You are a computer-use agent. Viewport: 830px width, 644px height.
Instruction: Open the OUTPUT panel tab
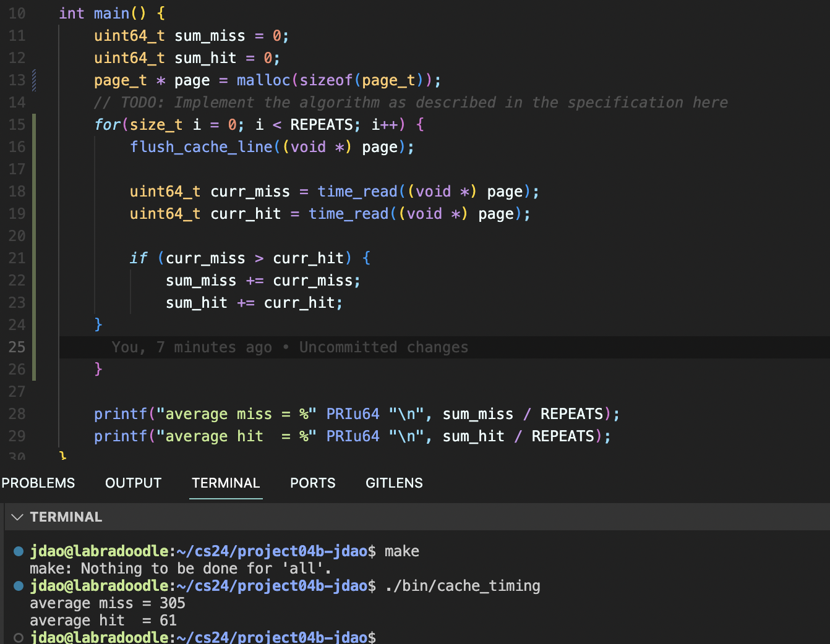pyautogui.click(x=133, y=483)
